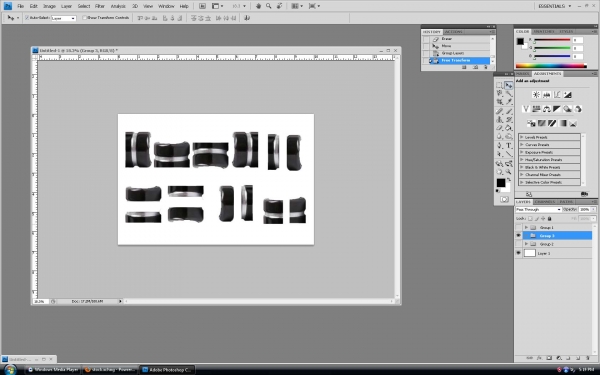This screenshot has width=600, height=375.
Task: Select the Type tool
Action: 509,145
